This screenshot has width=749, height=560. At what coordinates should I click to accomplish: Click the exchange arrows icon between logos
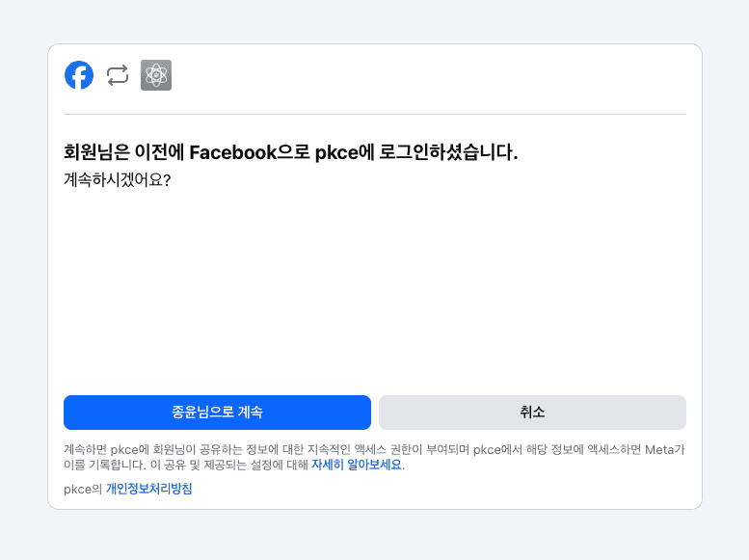tap(118, 75)
